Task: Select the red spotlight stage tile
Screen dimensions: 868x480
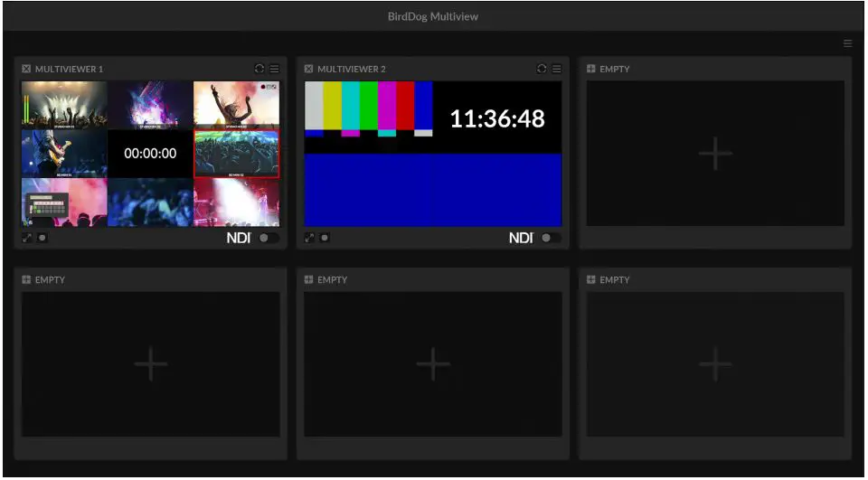Action: (x=236, y=202)
